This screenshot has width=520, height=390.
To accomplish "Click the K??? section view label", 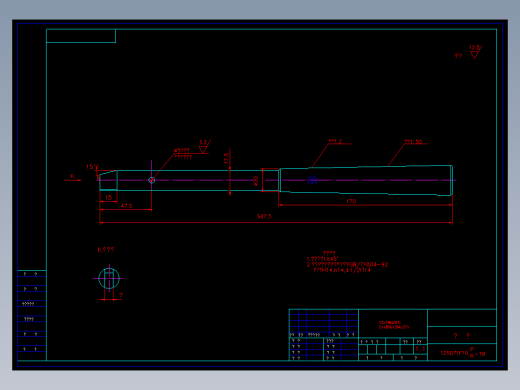I will click(106, 250).
